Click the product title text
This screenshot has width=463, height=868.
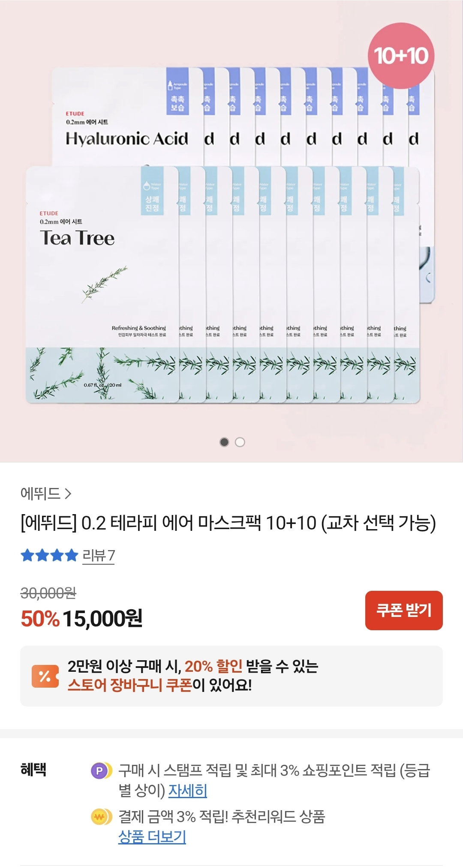[228, 523]
